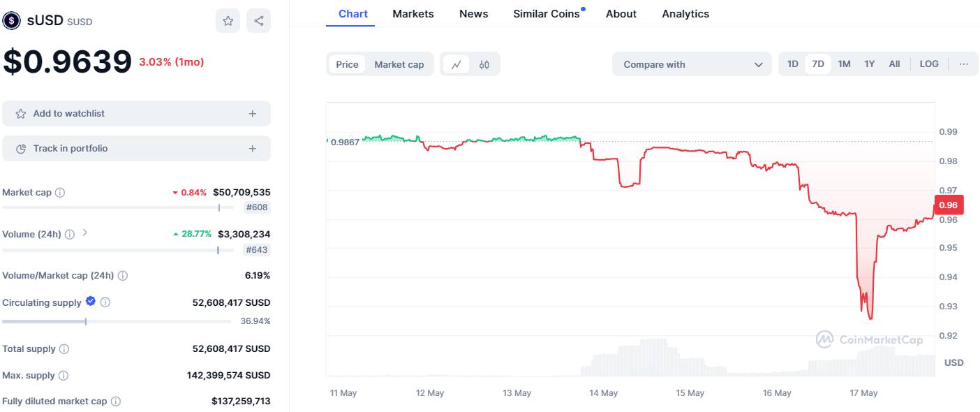Click the star icon in Add to watchlist
This screenshot has height=412, width=980.
coord(21,113)
